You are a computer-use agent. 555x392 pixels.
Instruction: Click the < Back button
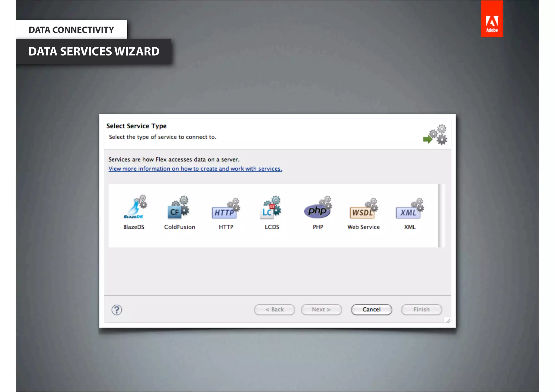click(x=274, y=309)
